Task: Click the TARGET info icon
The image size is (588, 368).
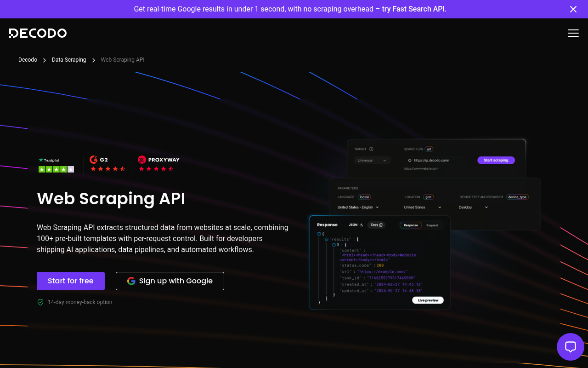Action: (x=371, y=149)
